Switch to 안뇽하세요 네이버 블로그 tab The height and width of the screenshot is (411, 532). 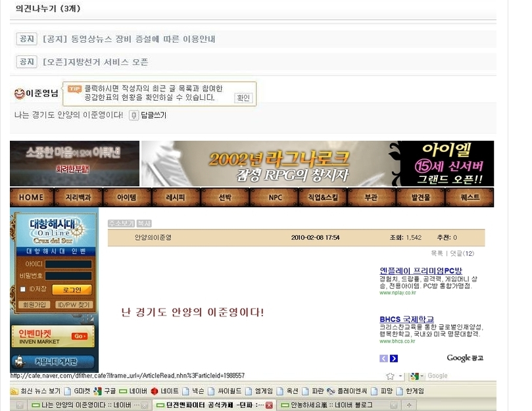click(x=333, y=405)
